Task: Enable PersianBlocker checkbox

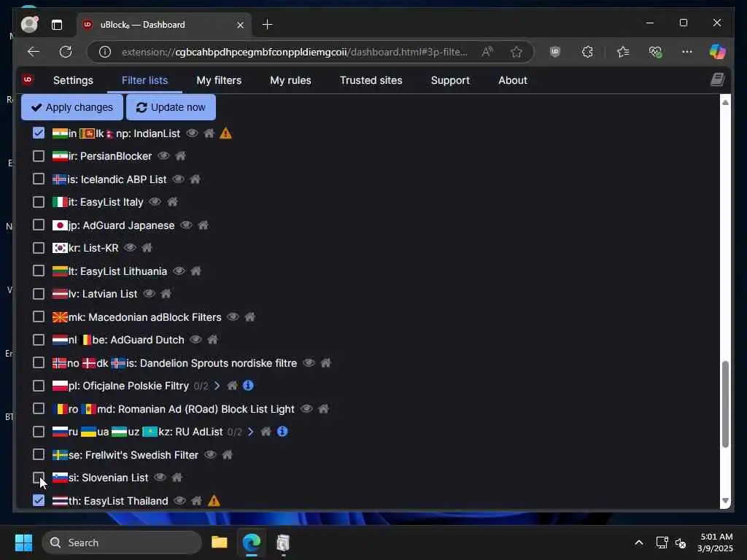Action: 39,156
